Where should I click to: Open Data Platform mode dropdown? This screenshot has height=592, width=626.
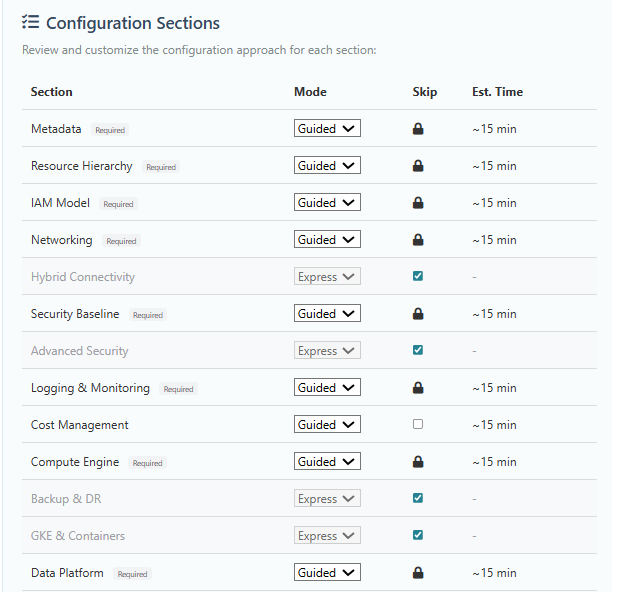(x=327, y=572)
